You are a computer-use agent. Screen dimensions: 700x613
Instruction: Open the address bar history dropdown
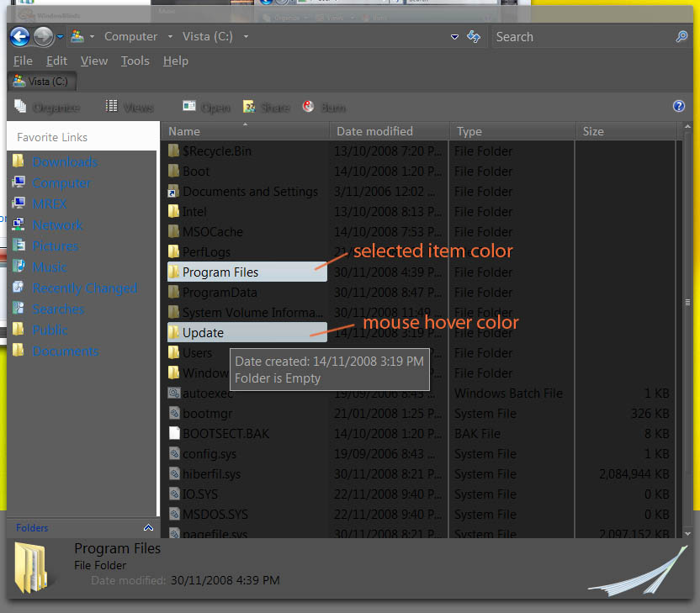pyautogui.click(x=454, y=37)
